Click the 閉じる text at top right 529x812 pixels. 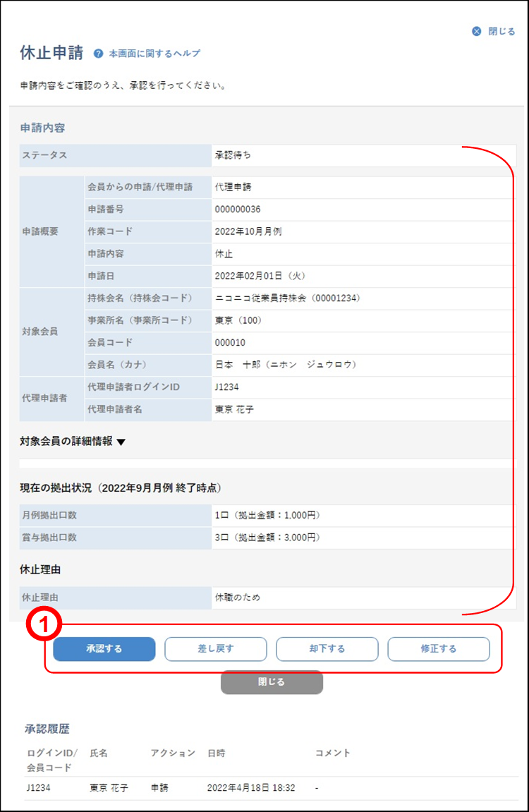click(501, 31)
